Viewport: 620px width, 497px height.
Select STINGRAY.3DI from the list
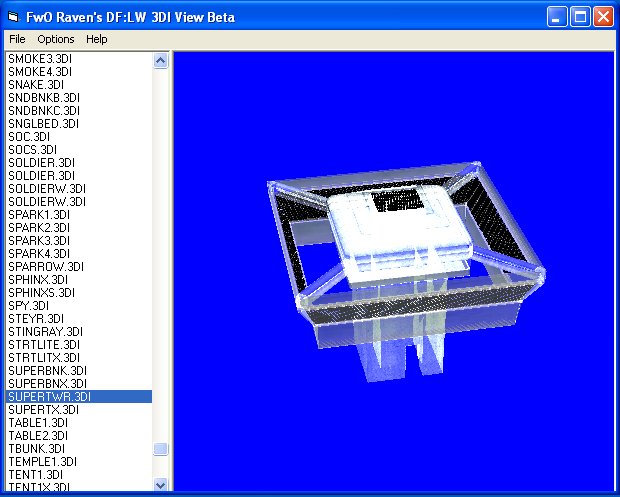(x=46, y=332)
